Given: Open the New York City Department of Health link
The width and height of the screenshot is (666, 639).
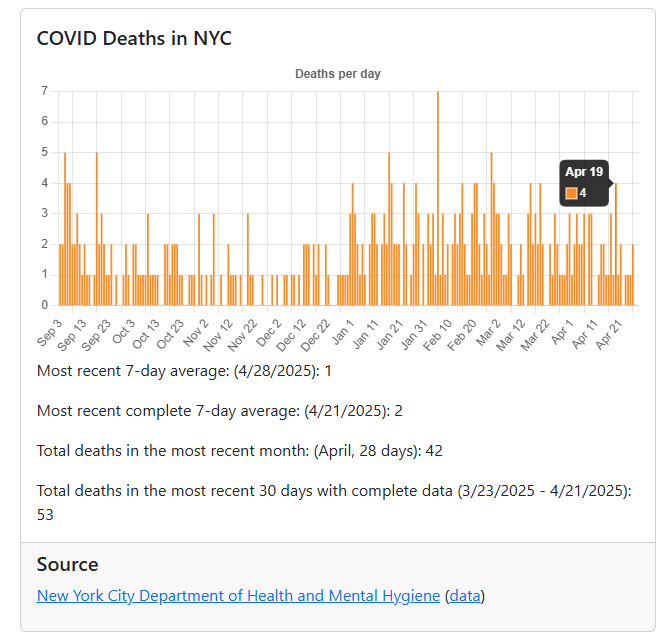Looking at the screenshot, I should click(x=238, y=596).
